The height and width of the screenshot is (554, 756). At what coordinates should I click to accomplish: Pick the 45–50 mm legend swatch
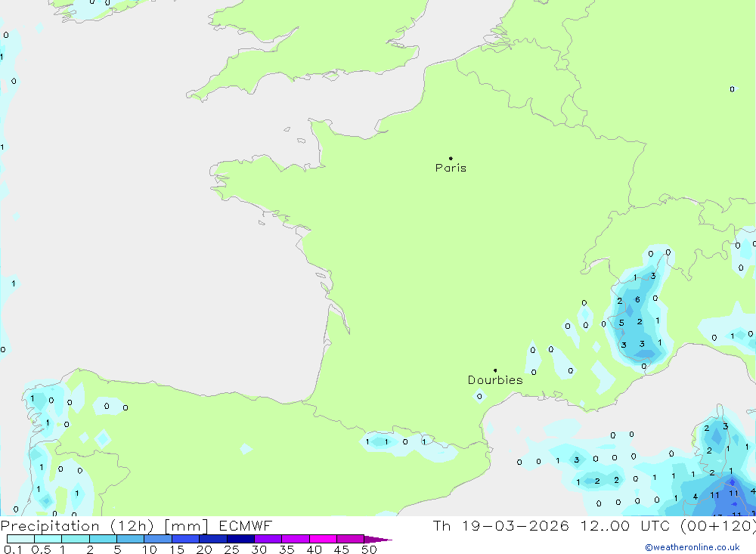click(x=350, y=539)
